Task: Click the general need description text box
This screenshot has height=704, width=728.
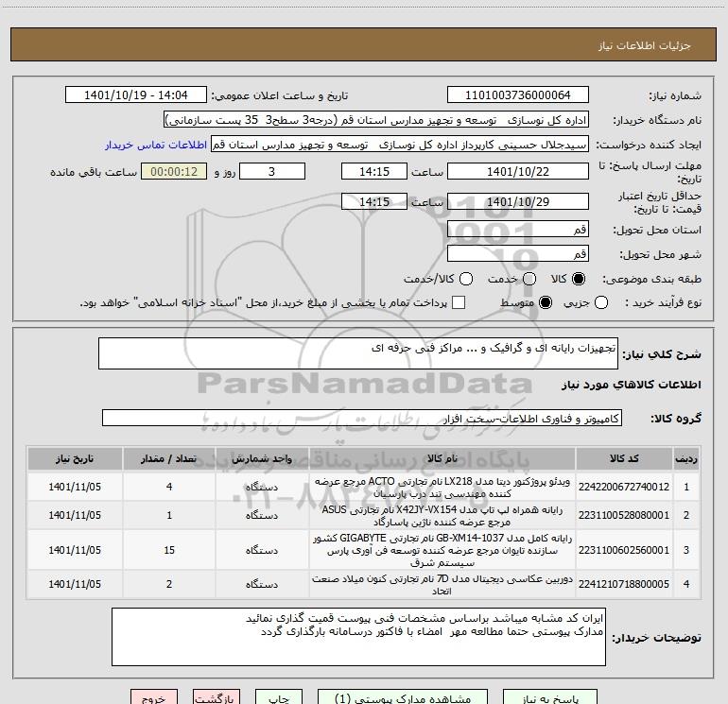Action: (358, 353)
